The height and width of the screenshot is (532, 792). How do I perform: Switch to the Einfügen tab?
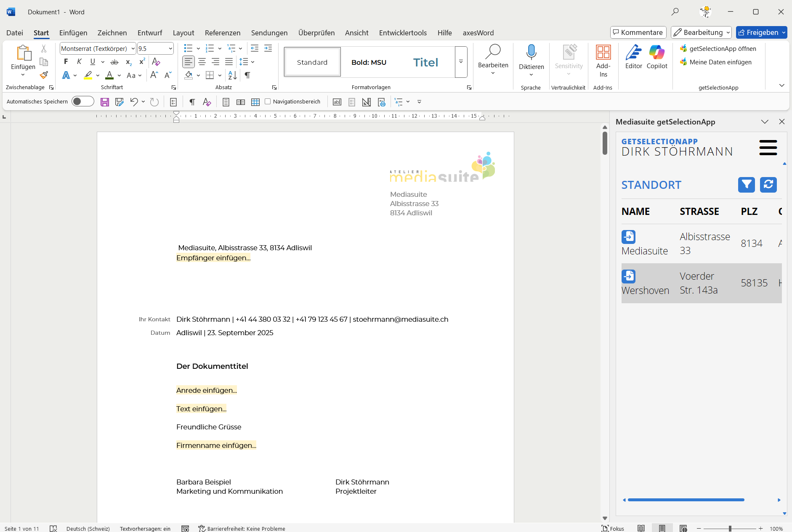tap(73, 33)
